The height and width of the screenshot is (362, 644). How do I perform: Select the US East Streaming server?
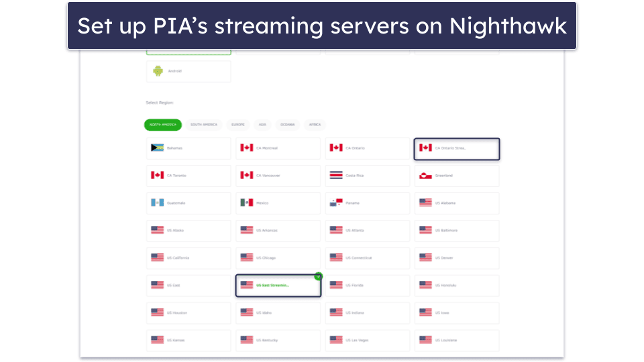(x=278, y=286)
